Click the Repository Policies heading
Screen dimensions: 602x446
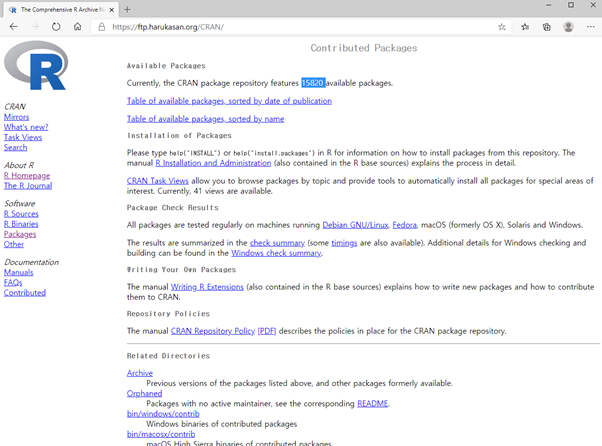pyautogui.click(x=168, y=314)
